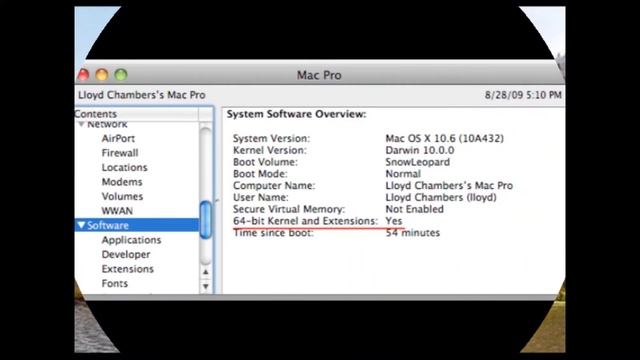
Task: Click the 54 minutes value
Action: 413,233
